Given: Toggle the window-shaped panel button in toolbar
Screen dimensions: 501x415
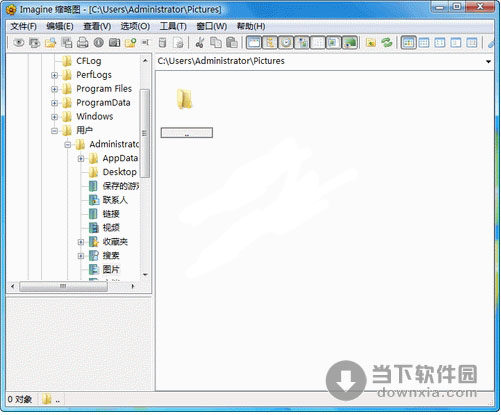Looking at the screenshot, I should (x=254, y=42).
